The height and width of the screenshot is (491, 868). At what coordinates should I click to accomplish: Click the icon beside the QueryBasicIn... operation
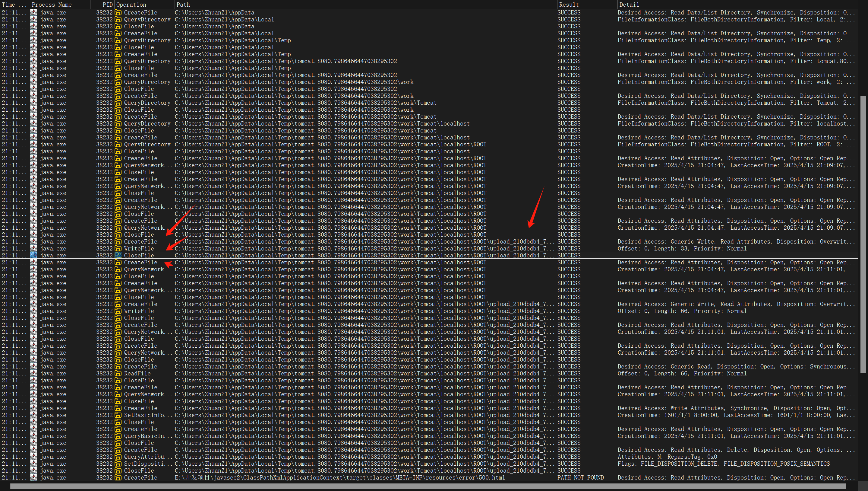118,436
